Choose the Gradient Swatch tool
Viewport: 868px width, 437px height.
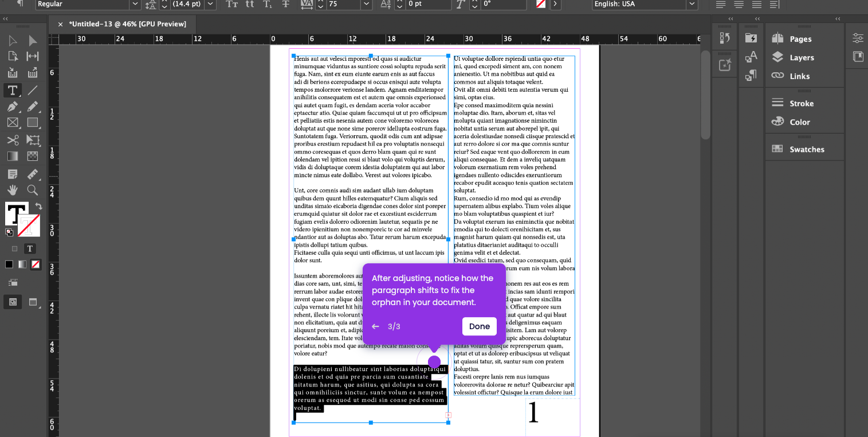pos(13,156)
